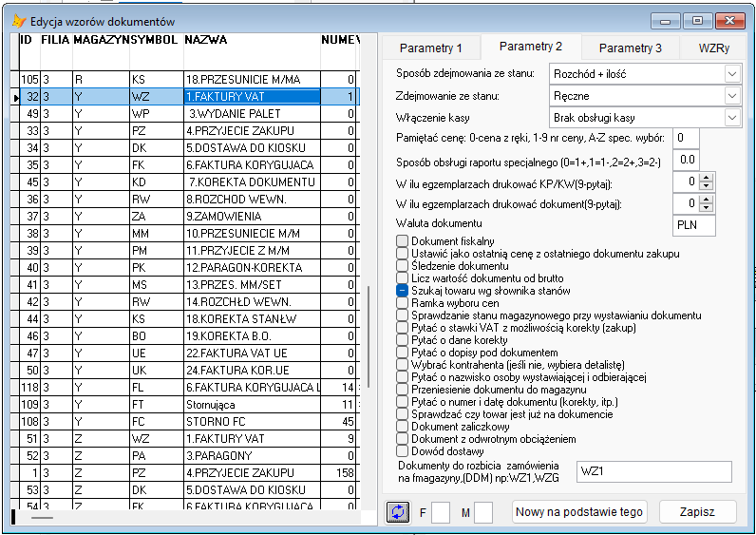Check Pytać o dopisy pod dokumentem

[x=402, y=353]
